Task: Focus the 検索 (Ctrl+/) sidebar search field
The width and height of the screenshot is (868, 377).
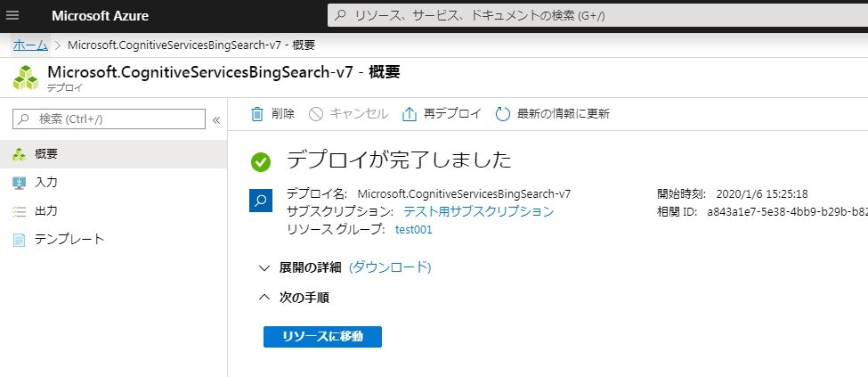Action: click(109, 119)
